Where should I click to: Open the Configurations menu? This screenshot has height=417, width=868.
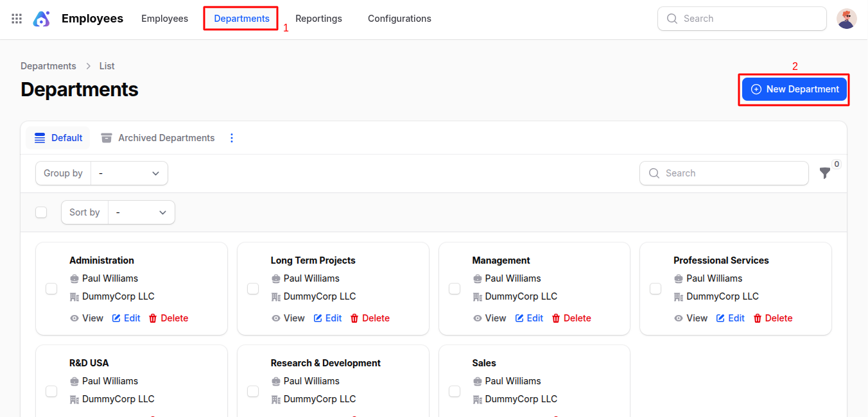click(x=399, y=19)
